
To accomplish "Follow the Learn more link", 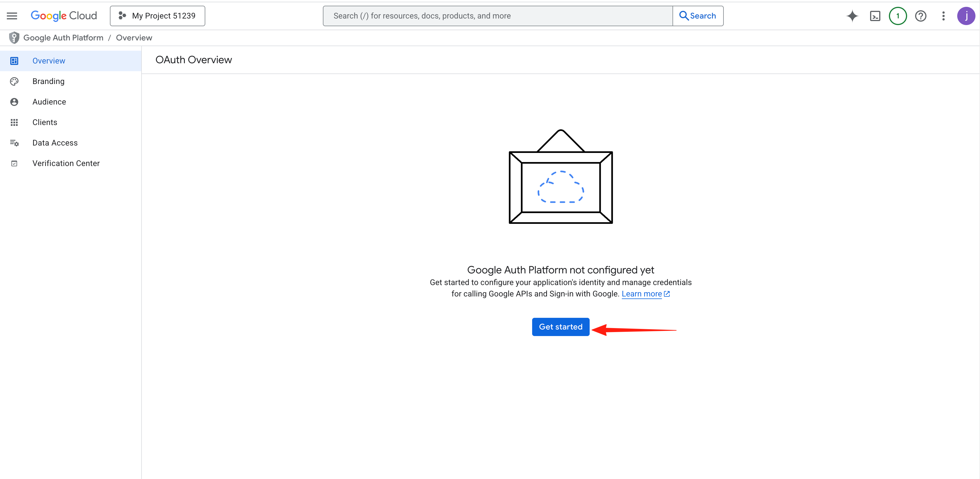I will (x=641, y=294).
